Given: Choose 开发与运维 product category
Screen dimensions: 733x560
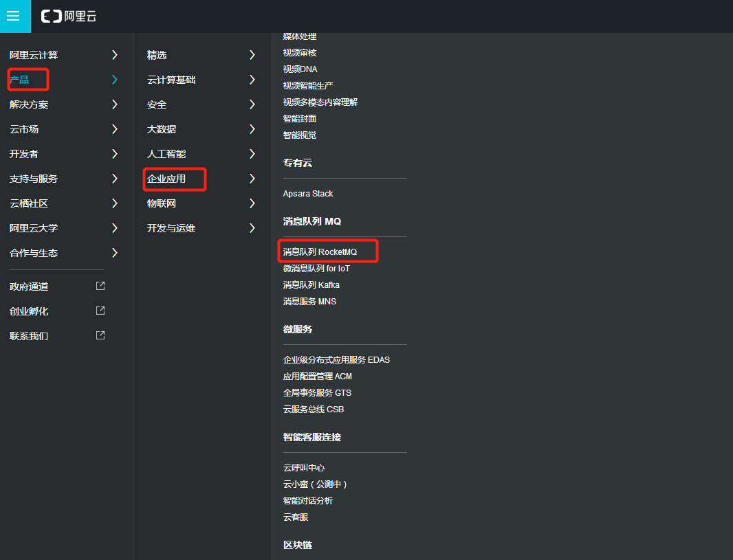Looking at the screenshot, I should tap(171, 228).
